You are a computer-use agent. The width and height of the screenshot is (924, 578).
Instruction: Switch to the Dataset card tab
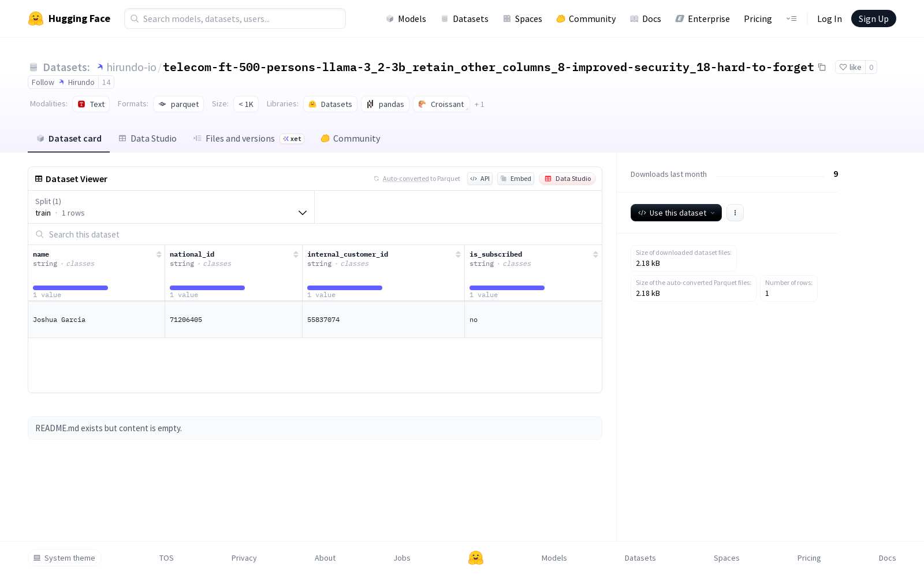(69, 139)
